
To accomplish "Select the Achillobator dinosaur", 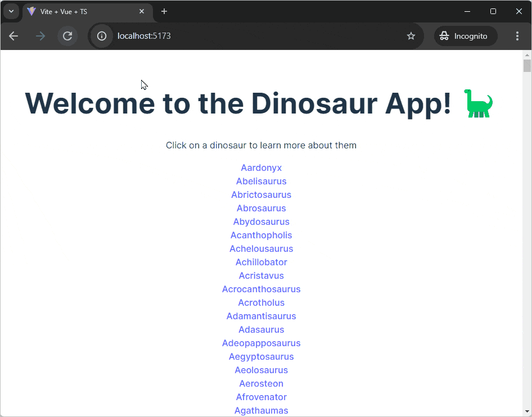I will tap(261, 262).
